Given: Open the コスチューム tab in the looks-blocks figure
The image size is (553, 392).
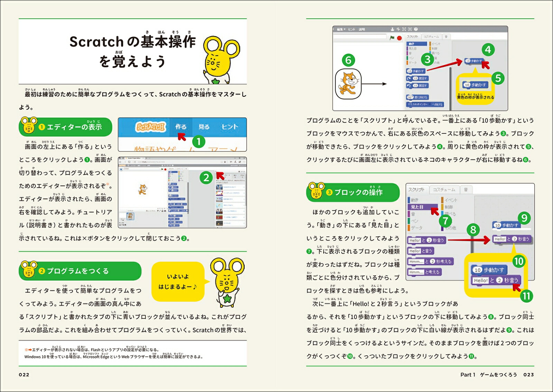Looking at the screenshot, I should [x=444, y=190].
